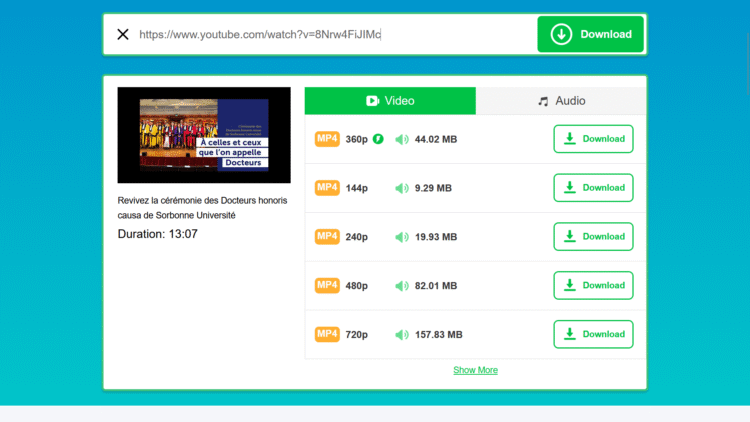Download the 144p MP4 file
Image resolution: width=750 pixels, height=422 pixels.
[593, 188]
